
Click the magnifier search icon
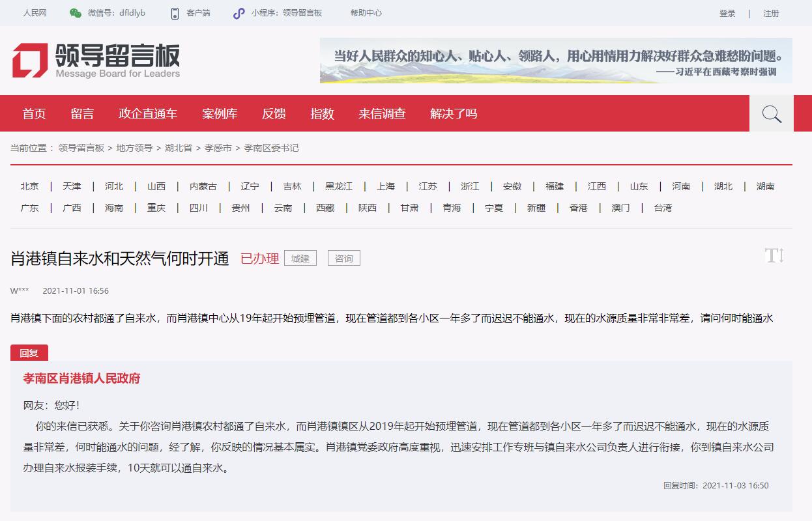pos(771,114)
